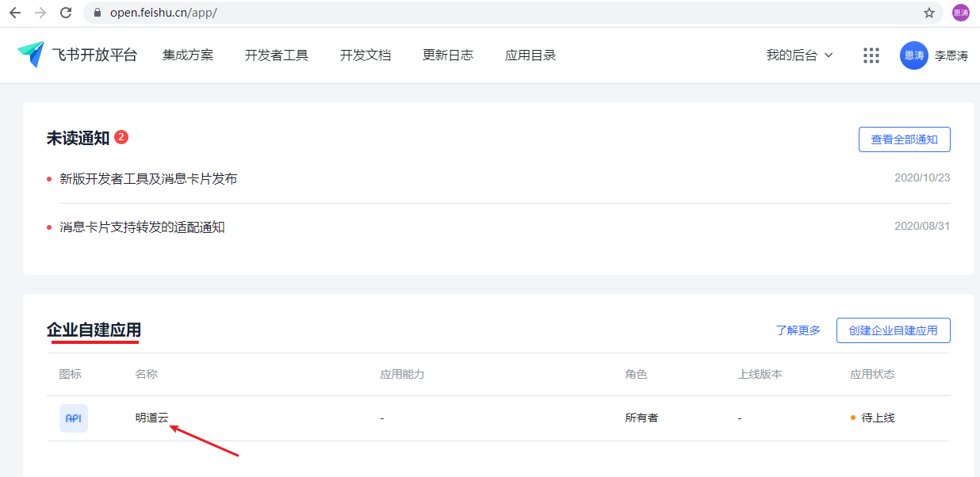The width and height of the screenshot is (980, 477).
Task: Click the blue 恩涛 user avatar
Action: point(914,55)
